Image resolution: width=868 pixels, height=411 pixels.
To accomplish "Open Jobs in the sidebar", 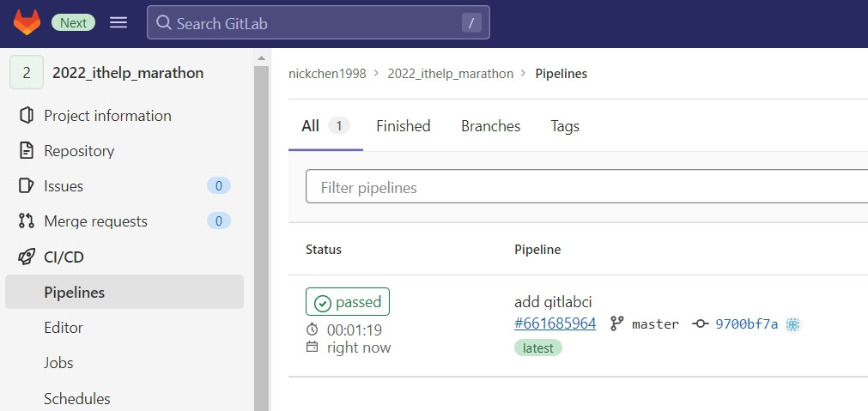I will tap(58, 363).
